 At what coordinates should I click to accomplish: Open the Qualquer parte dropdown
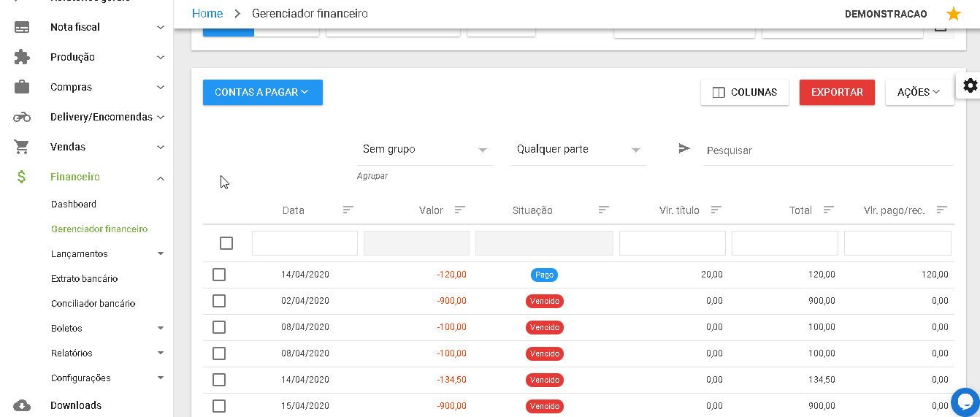point(578,149)
